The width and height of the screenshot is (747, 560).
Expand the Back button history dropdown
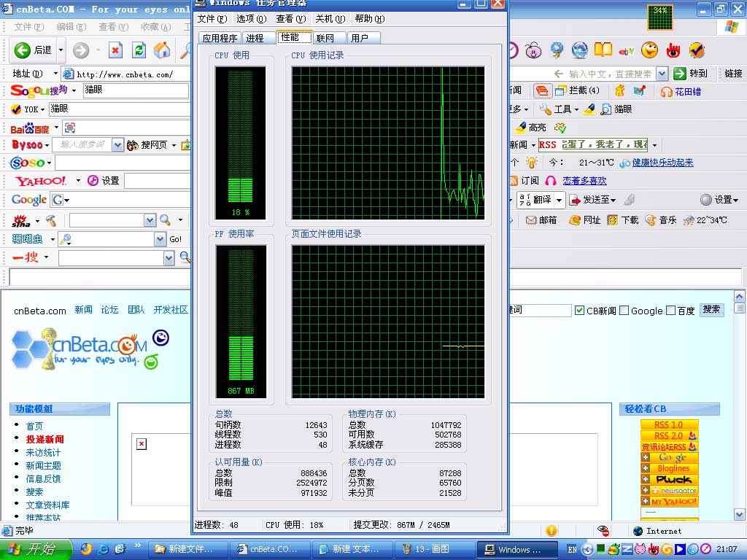coord(61,50)
